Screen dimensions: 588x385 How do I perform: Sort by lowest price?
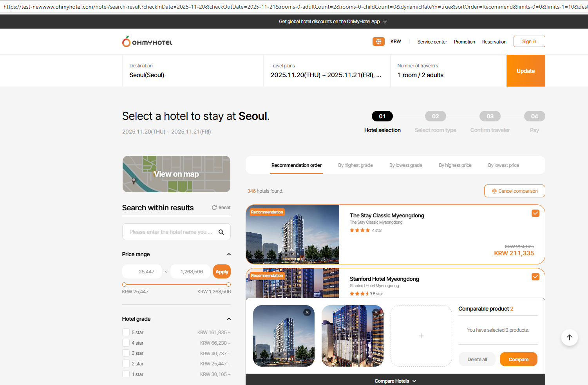pos(503,165)
